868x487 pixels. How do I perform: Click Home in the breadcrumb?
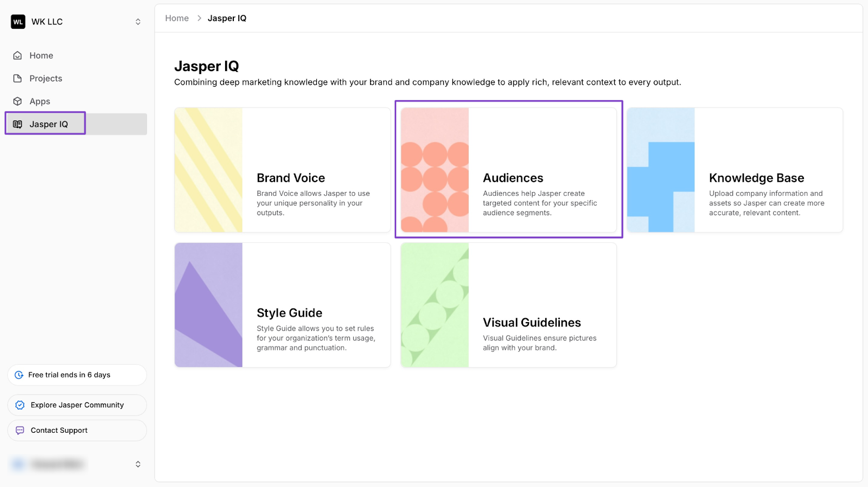pyautogui.click(x=177, y=18)
